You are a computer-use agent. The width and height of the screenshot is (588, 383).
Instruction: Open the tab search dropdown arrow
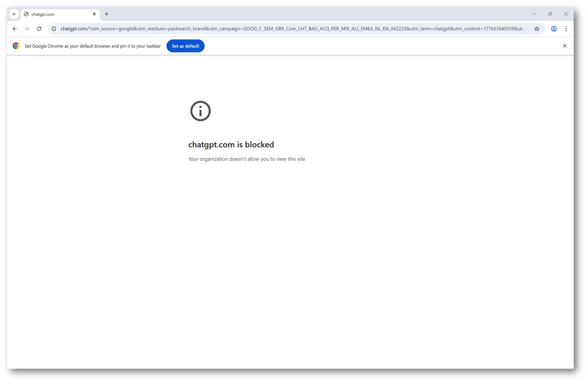point(14,14)
